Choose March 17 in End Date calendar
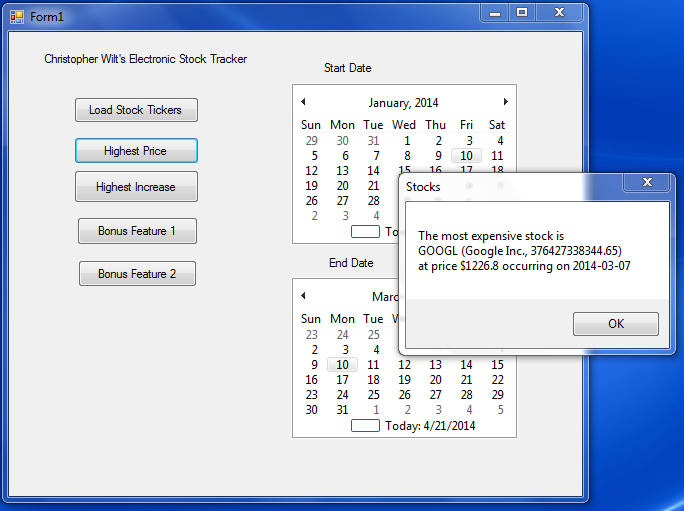 pyautogui.click(x=342, y=380)
